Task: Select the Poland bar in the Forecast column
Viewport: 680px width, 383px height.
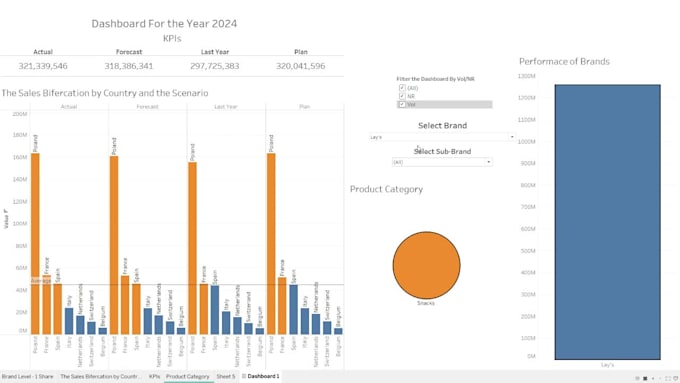Action: 114,245
